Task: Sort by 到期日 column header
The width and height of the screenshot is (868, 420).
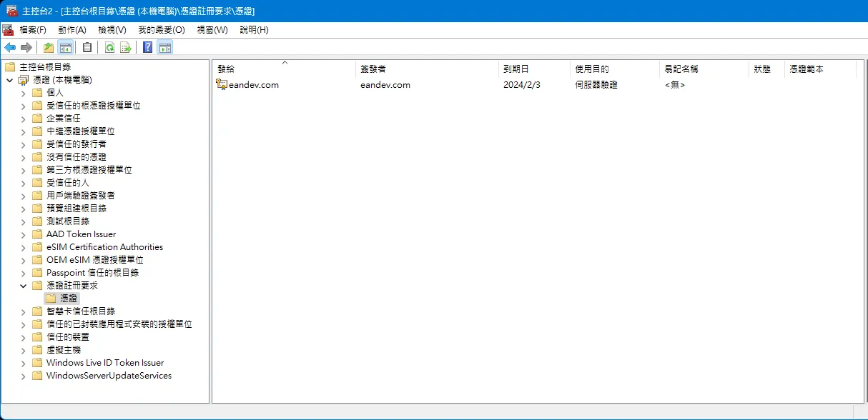Action: click(x=516, y=69)
